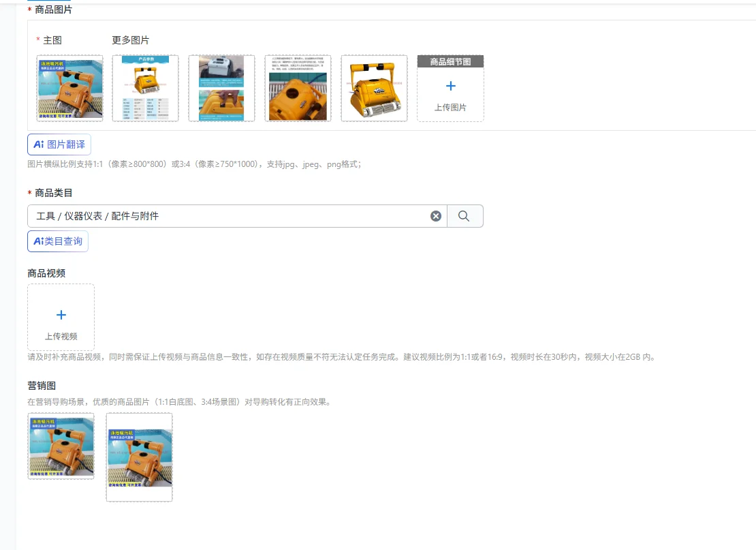Screen dimensions: 756x550
Task: Click the 更多图片 label
Action: (x=131, y=40)
